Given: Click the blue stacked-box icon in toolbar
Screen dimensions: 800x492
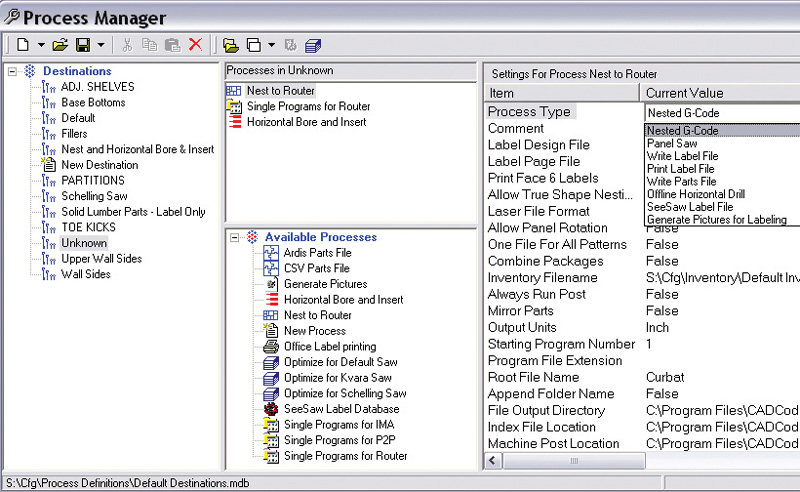Looking at the screenshot, I should (x=313, y=45).
